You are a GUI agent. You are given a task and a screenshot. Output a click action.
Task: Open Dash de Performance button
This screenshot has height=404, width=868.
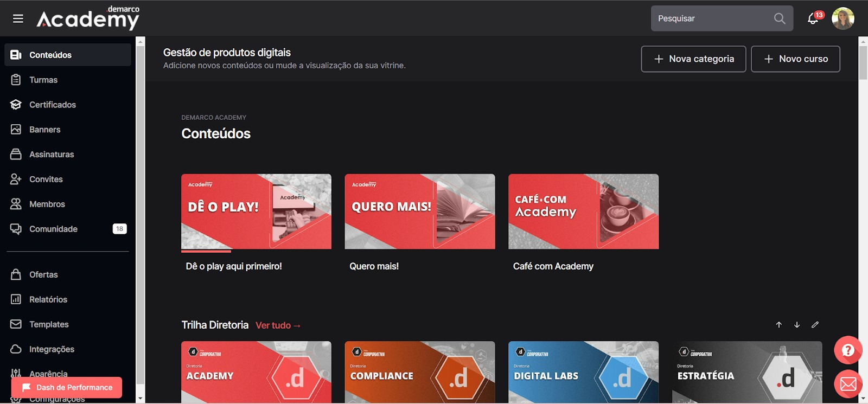[67, 387]
